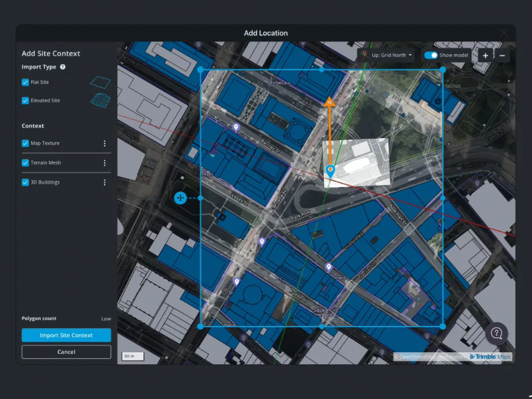Select the Flat Site plane icon
The width and height of the screenshot is (532, 399).
[x=101, y=82]
